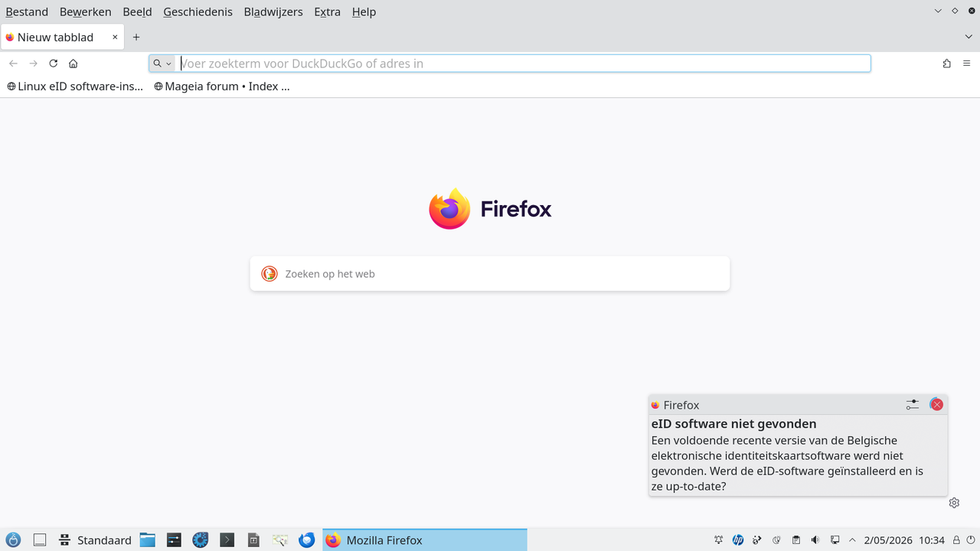This screenshot has width=980, height=551.
Task: Click the HP tray icon
Action: point(738,540)
